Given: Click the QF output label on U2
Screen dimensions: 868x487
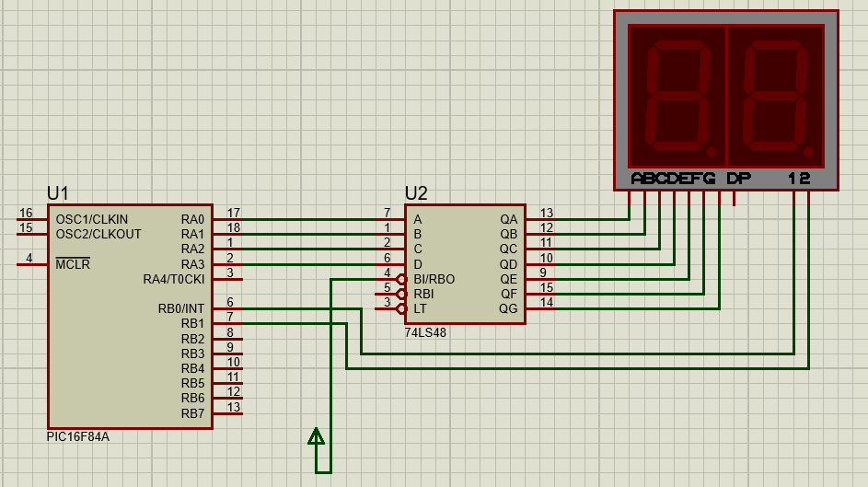Looking at the screenshot, I should 508,294.
